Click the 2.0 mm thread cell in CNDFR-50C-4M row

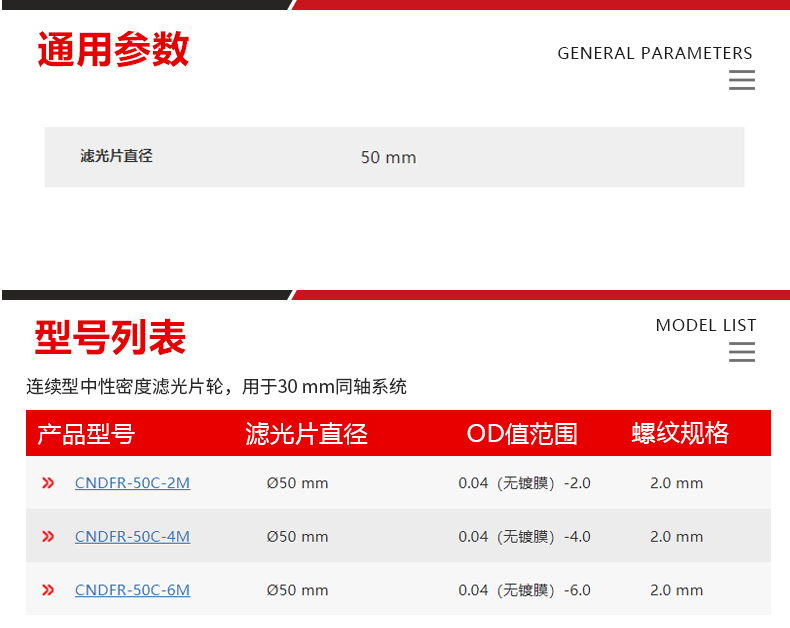[x=676, y=536]
